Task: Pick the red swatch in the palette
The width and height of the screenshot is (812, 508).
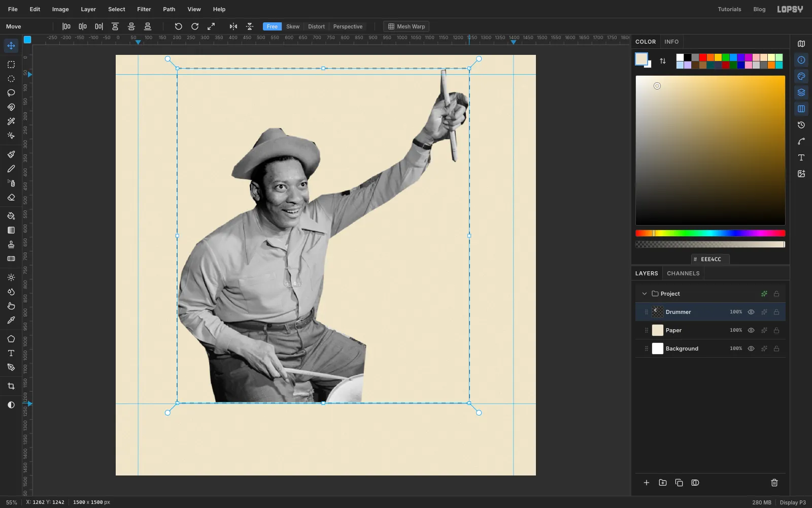Action: [703, 57]
